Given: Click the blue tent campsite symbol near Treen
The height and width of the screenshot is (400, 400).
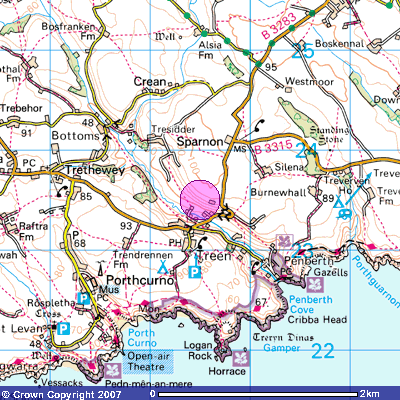Looking at the screenshot, I should pyautogui.click(x=163, y=266).
